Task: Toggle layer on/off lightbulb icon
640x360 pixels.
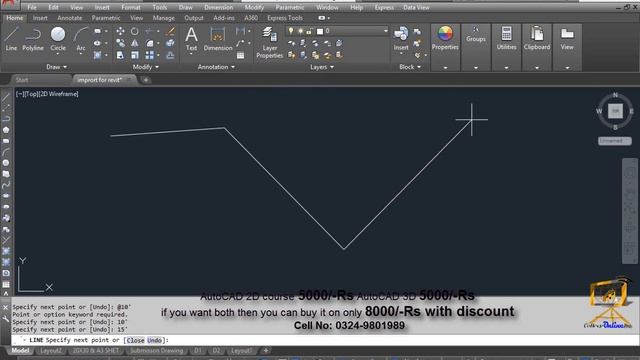Action: click(291, 31)
